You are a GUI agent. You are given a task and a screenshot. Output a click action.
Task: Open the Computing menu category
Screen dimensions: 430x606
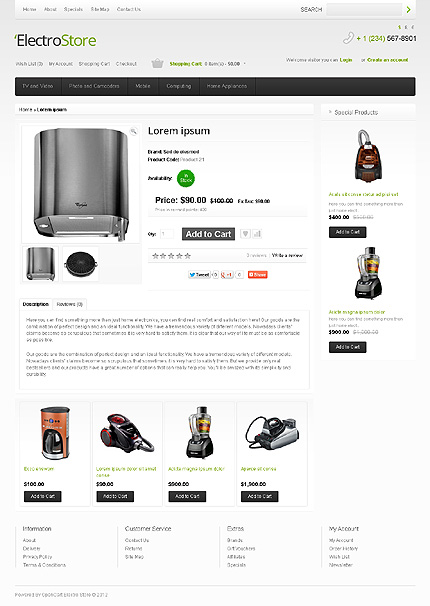click(x=179, y=86)
